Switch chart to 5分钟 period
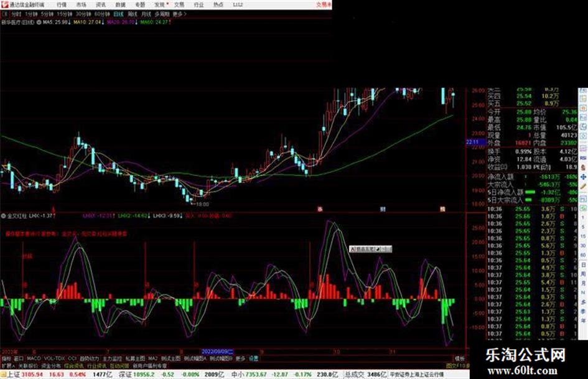Screen dimensions: 588x379 [x=47, y=14]
